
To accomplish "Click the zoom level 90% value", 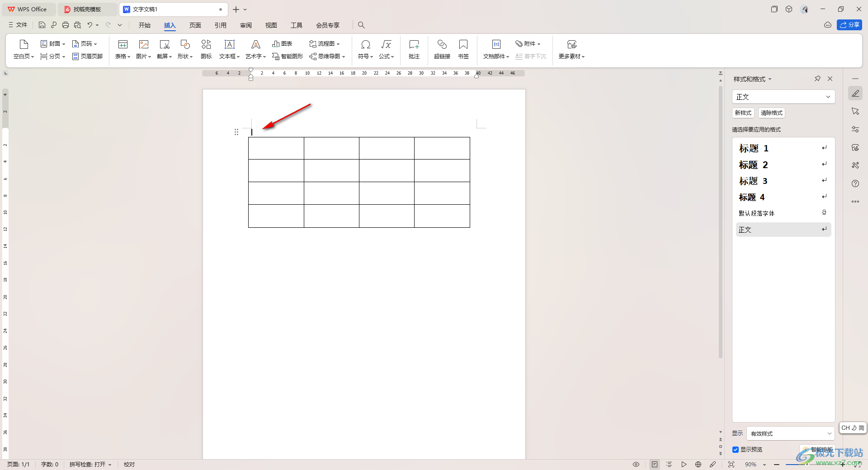I will 751,465.
